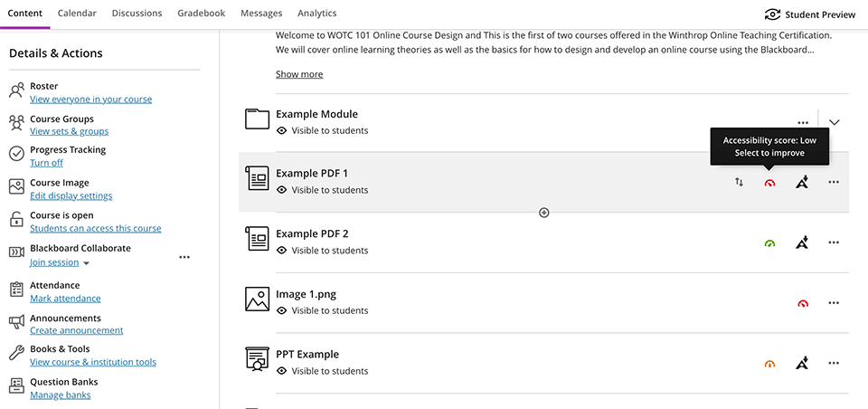Switch to the Gradebook tab

click(x=202, y=14)
